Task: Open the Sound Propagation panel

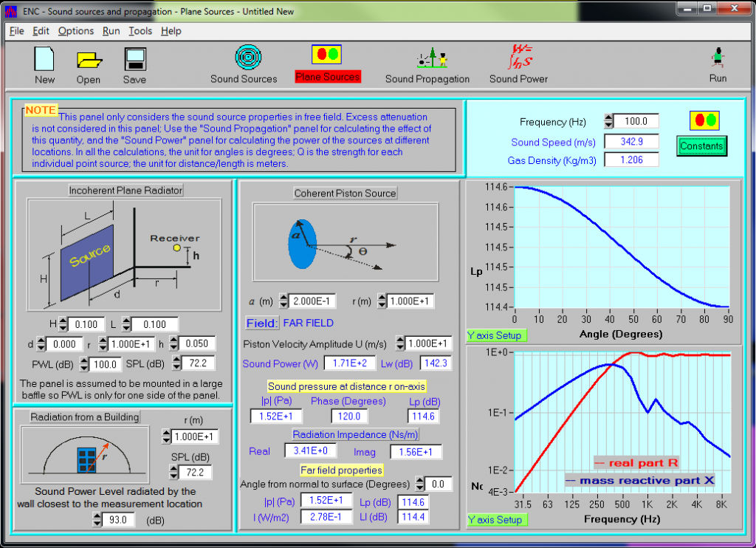Action: (427, 58)
